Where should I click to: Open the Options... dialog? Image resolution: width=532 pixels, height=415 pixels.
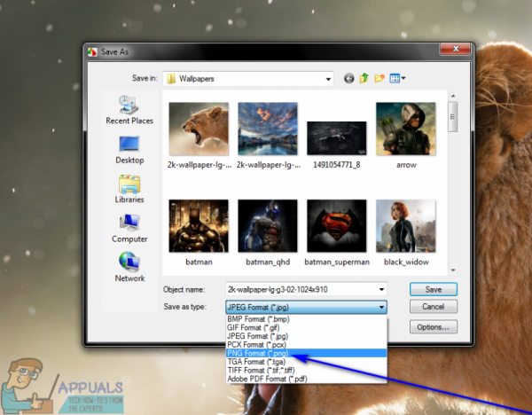434,327
